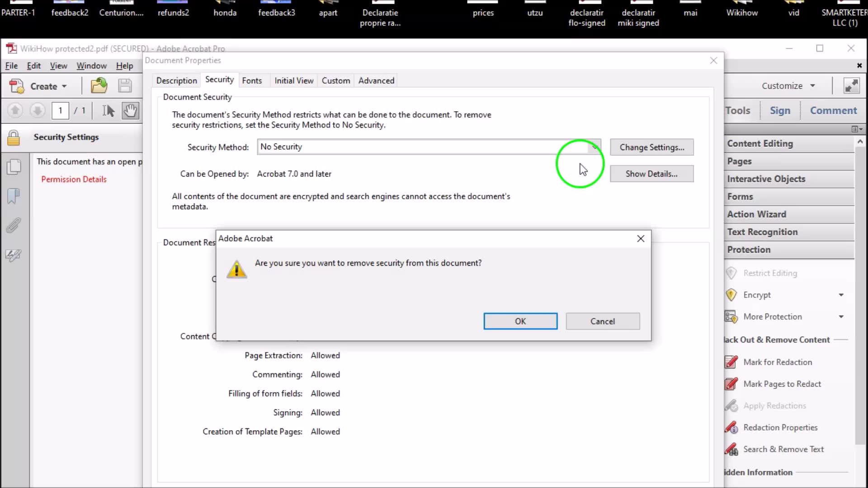Open the Signatures panel icon
868x488 pixels.
pos(14,255)
